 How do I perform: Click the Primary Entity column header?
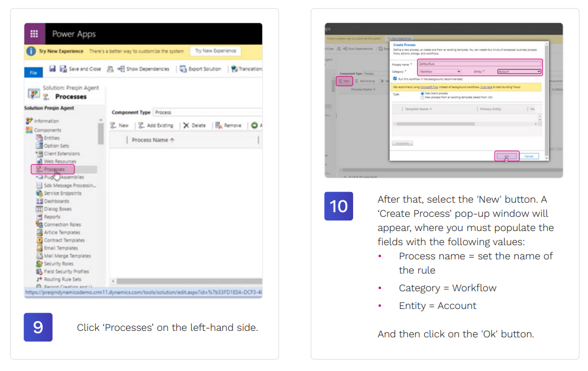point(490,109)
